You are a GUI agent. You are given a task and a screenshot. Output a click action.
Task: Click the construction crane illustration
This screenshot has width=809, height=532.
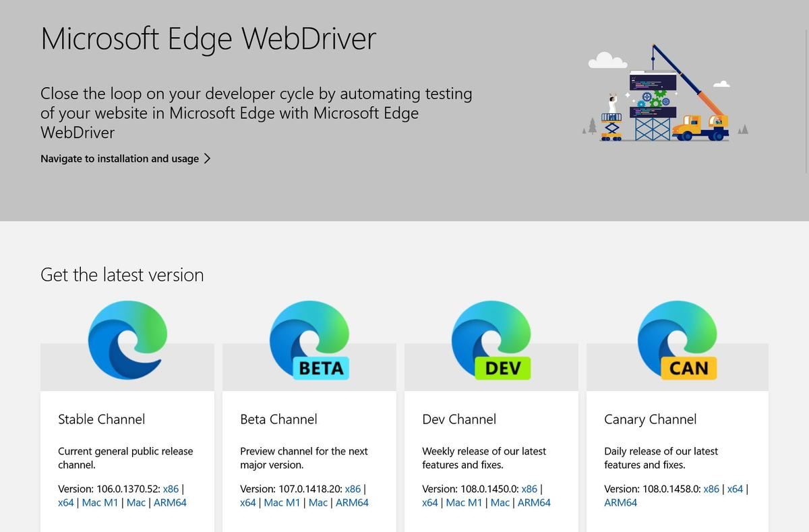[x=665, y=93]
